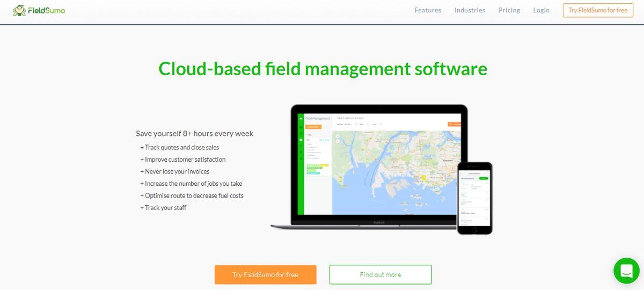Click the phone mockup image
This screenshot has height=290, width=644.
[x=474, y=198]
